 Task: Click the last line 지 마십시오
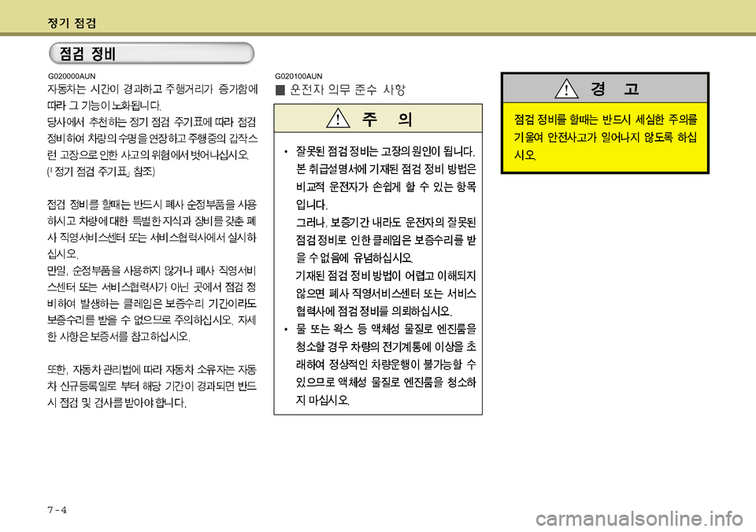(x=323, y=400)
